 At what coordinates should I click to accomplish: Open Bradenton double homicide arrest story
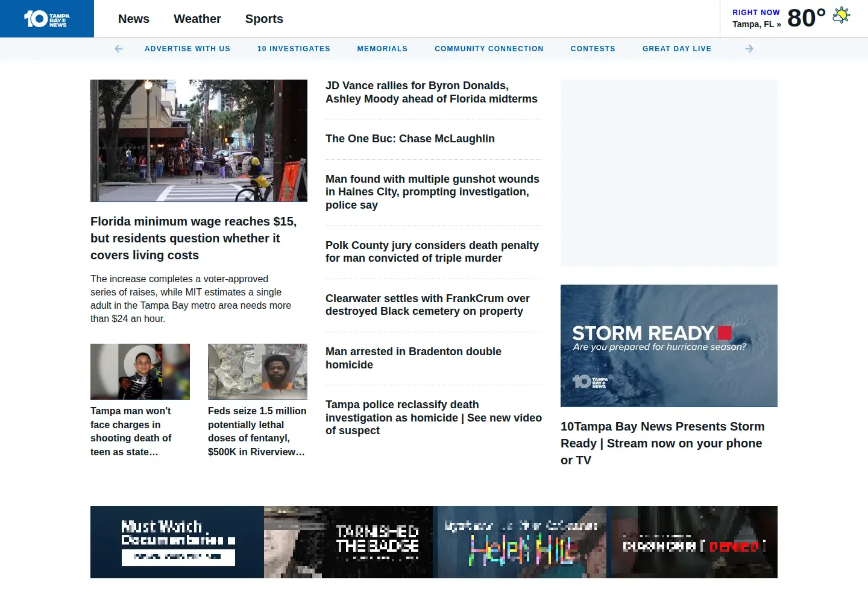tap(414, 358)
